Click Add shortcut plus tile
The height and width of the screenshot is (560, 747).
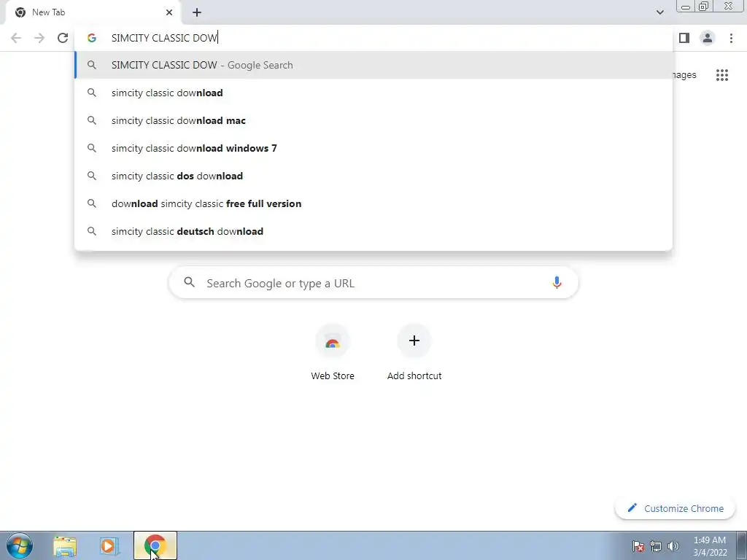414,353
